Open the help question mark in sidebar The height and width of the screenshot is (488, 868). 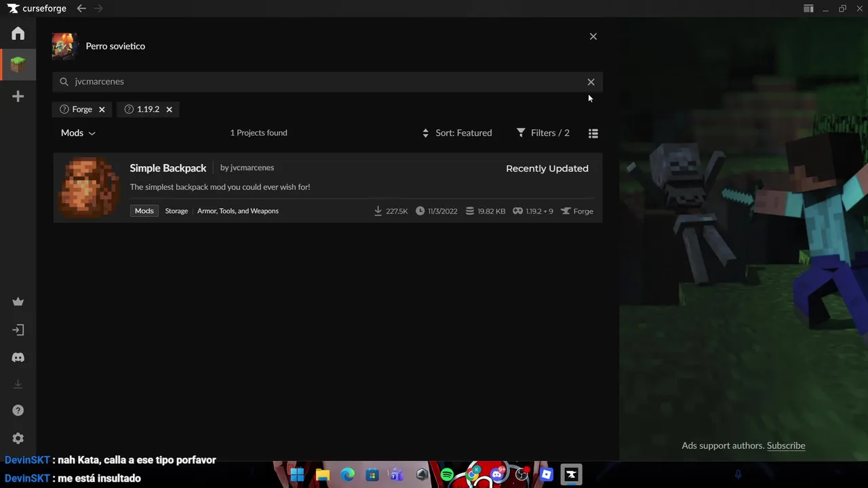(18, 411)
